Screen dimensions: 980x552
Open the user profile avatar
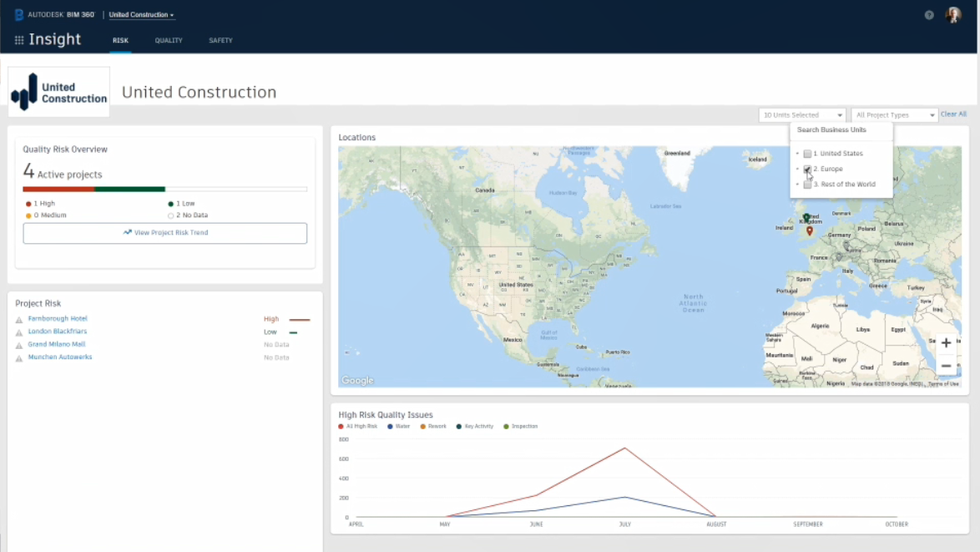[x=953, y=15]
